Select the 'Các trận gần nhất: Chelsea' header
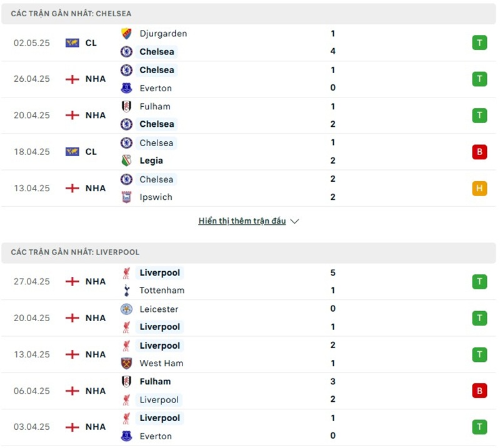Image resolution: width=500 pixels, height=448 pixels. 71,14
